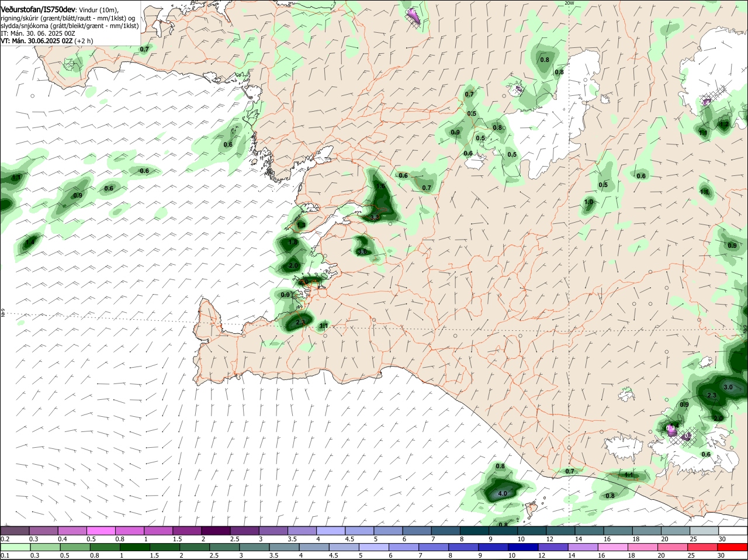Click the 3.6 precipitation value
The image size is (748, 560).
click(362, 252)
